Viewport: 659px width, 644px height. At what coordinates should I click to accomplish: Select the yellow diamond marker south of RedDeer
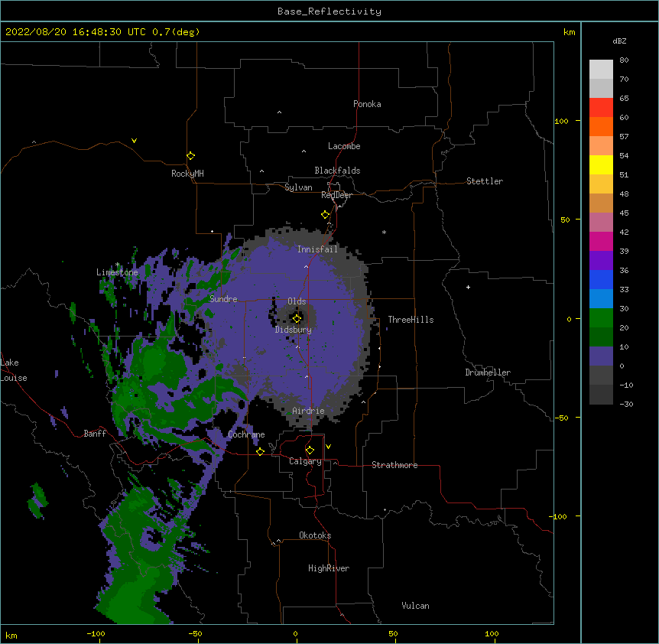[326, 215]
